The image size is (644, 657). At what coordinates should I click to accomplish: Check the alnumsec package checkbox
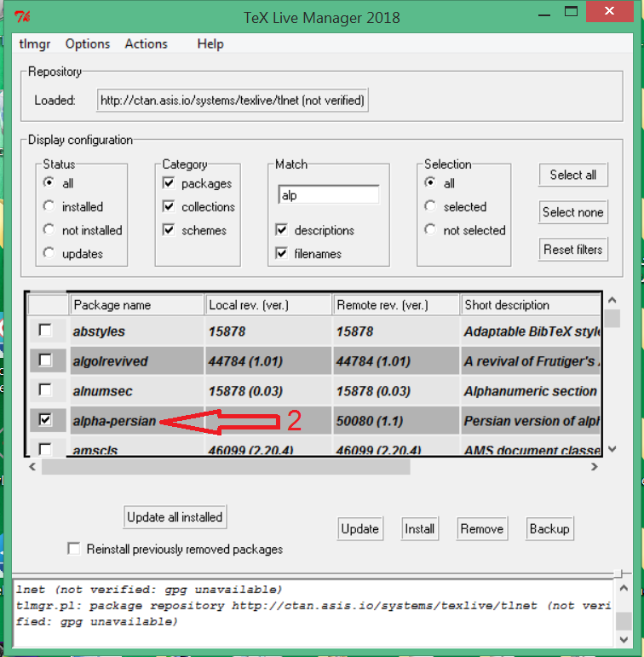pyautogui.click(x=45, y=389)
